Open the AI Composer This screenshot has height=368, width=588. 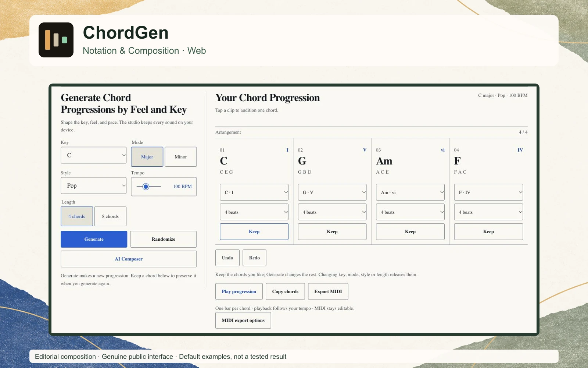[x=129, y=259]
